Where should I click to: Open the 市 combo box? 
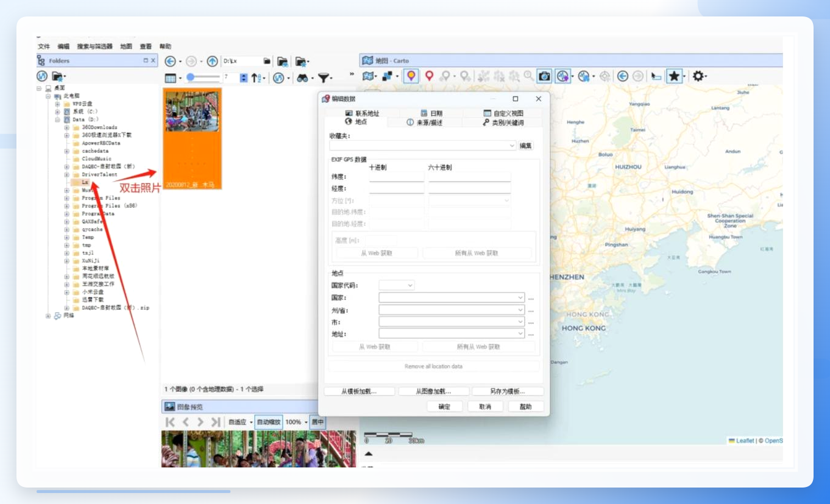point(452,322)
